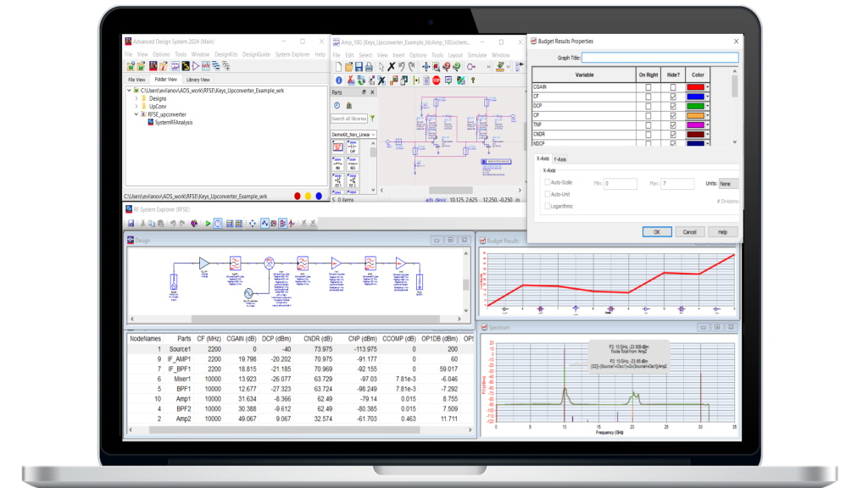The width and height of the screenshot is (868, 488).
Task: Expand the Designs folder in tree
Action: point(136,98)
